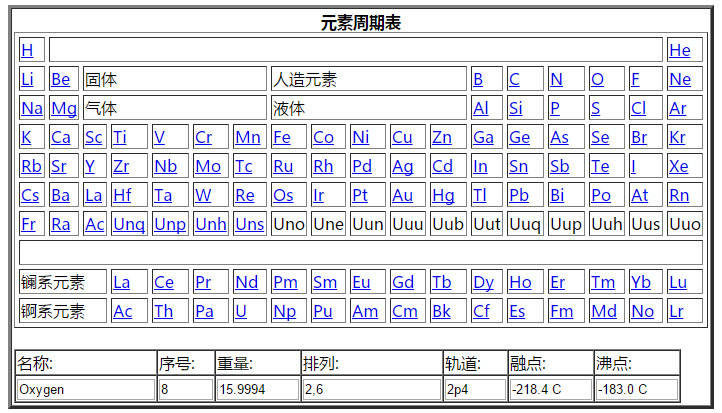
Task: Click the Al aluminium link
Action: coord(480,108)
